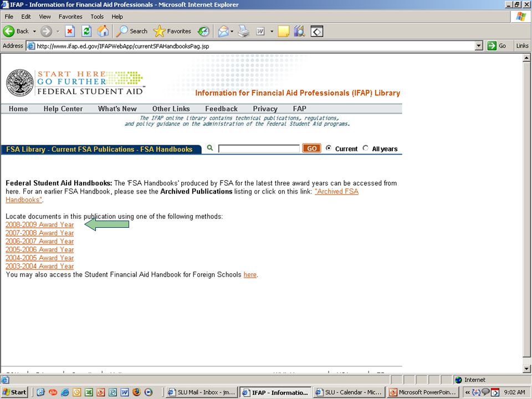Open the Edit button dropdown arrow
Screen dimensions: 532x399
tap(272, 31)
